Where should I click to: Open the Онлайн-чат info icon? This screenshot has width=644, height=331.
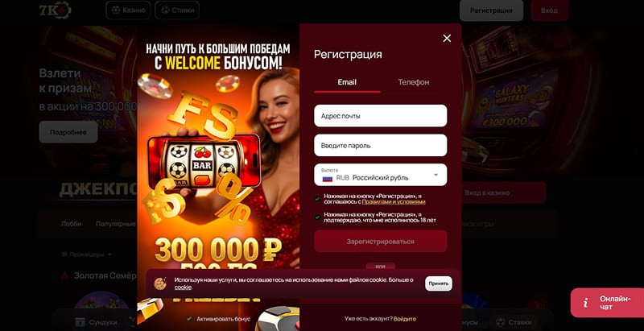point(585,303)
